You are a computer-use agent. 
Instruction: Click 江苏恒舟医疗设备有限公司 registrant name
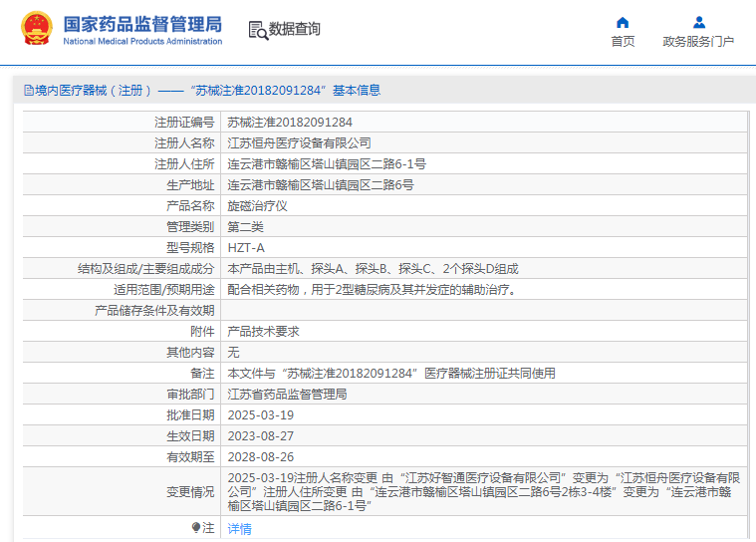point(299,143)
